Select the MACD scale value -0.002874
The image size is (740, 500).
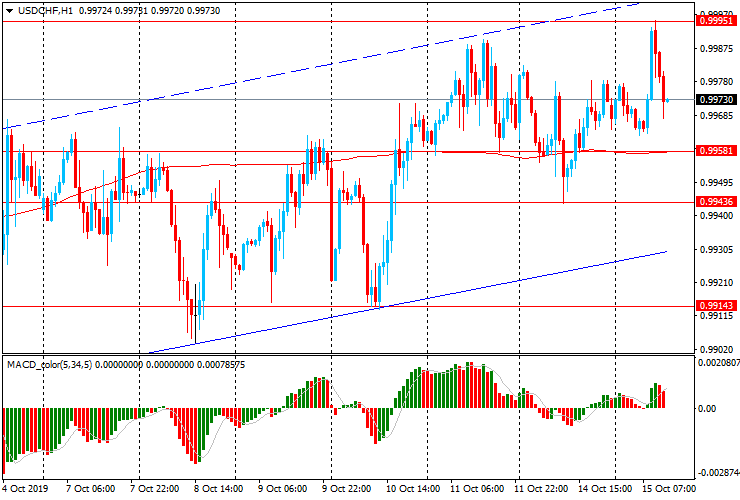[x=717, y=473]
